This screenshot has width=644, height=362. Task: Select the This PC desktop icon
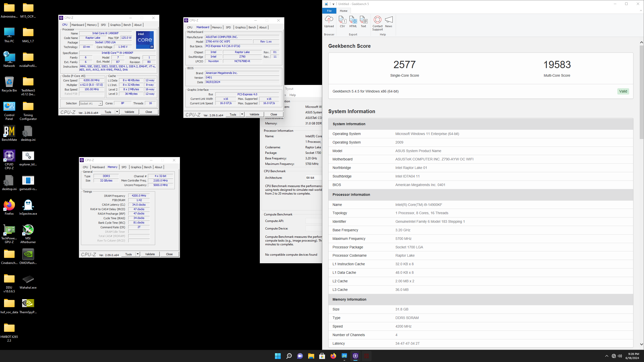[9, 35]
